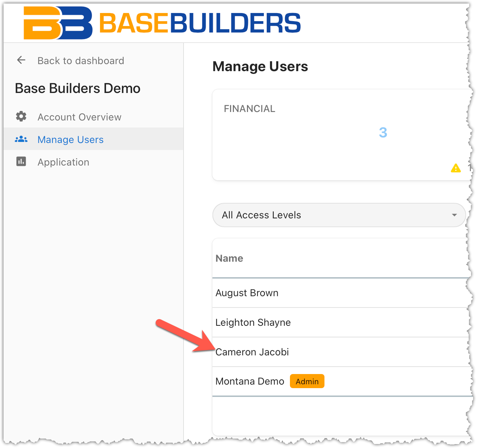Click the financial count 3
This screenshot has height=448, width=477.
pos(383,133)
